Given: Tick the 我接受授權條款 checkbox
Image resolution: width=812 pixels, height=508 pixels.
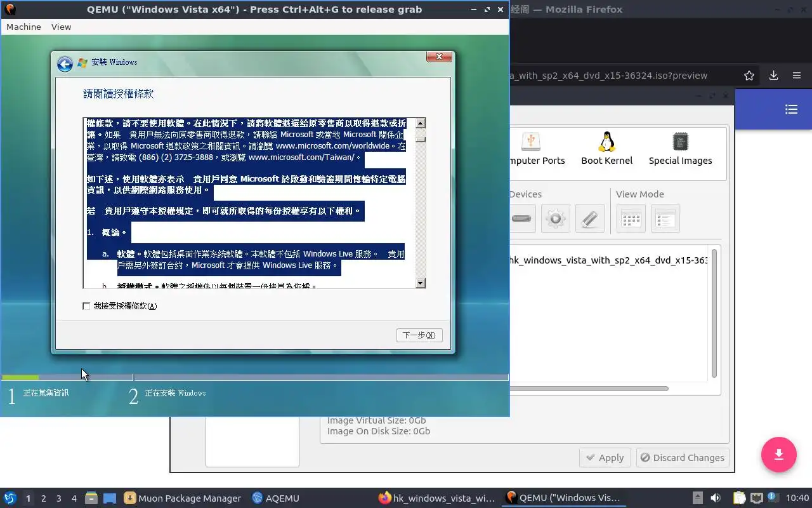Looking at the screenshot, I should click(x=86, y=306).
